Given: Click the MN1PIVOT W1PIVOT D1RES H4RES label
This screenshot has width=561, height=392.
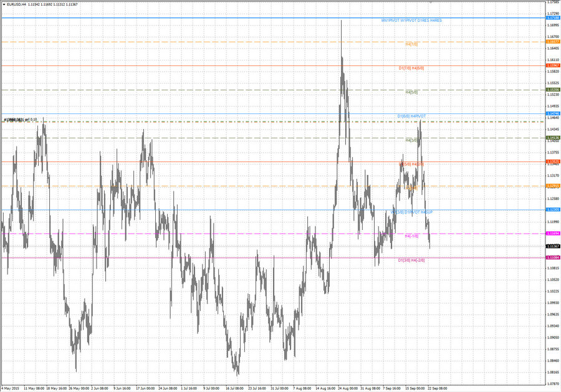Looking at the screenshot, I should pyautogui.click(x=411, y=20).
